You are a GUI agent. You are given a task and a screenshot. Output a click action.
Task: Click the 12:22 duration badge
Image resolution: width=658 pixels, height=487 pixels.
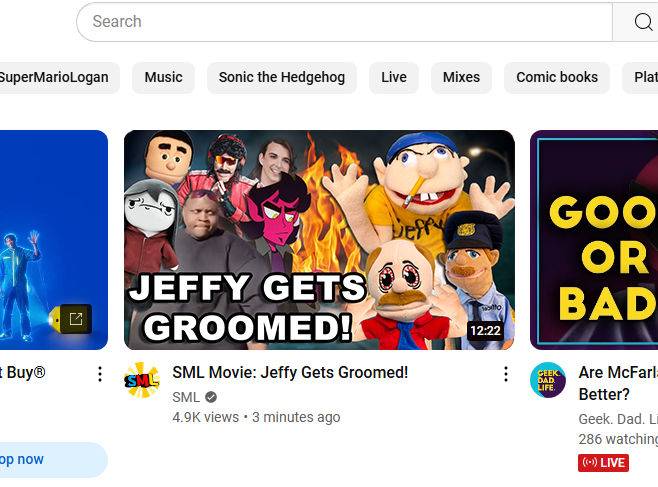point(486,331)
